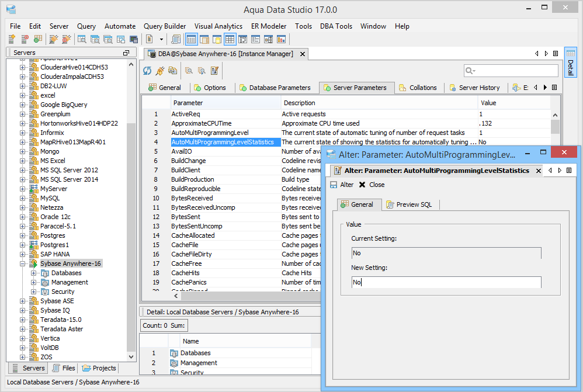Click the script scroll icon in main toolbar
Image resolution: width=583 pixels, height=392 pixels.
pos(176,39)
